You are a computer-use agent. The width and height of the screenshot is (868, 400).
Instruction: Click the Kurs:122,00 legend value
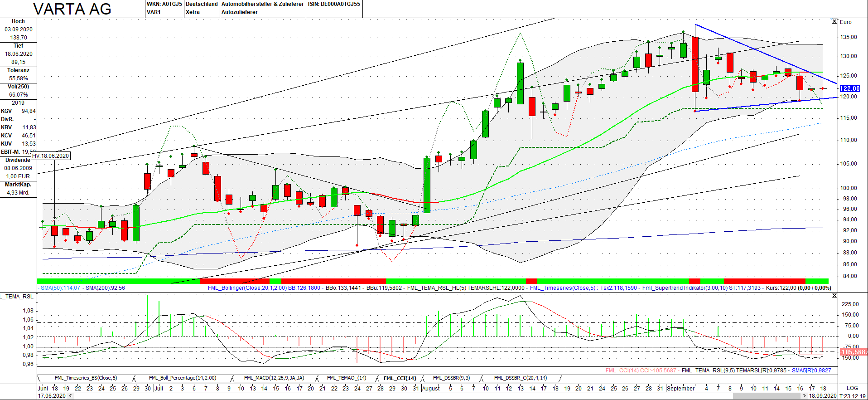(781, 288)
